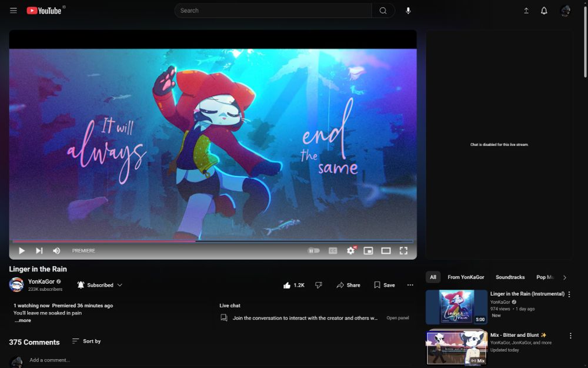
Task: Save video to playlist
Action: 385,285
